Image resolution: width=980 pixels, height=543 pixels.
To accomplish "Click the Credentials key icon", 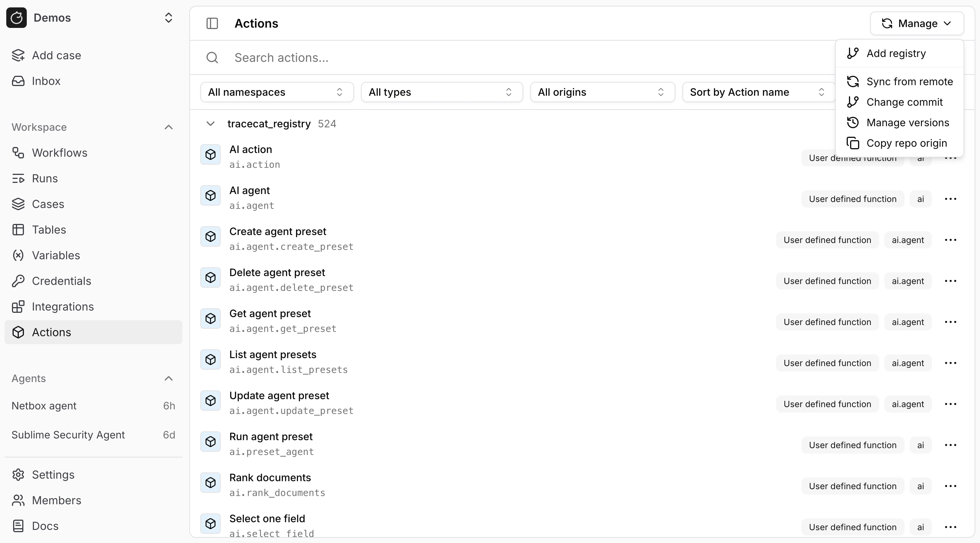I will [18, 281].
